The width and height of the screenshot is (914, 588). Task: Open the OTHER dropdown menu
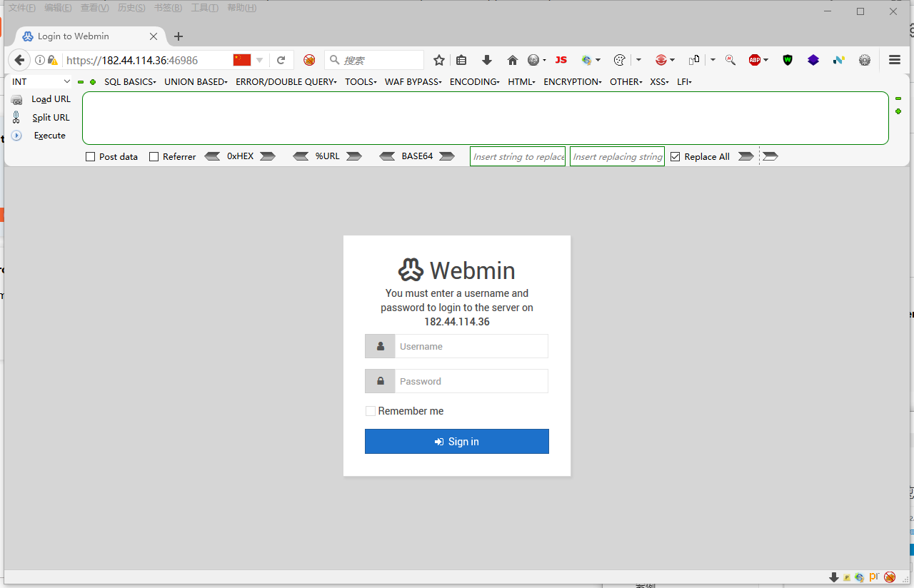[626, 82]
